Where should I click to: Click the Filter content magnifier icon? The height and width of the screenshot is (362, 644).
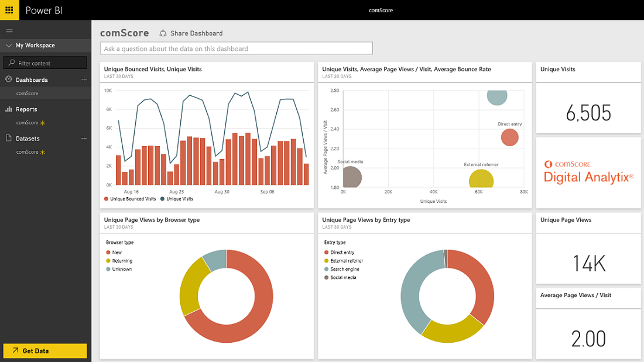pos(12,63)
